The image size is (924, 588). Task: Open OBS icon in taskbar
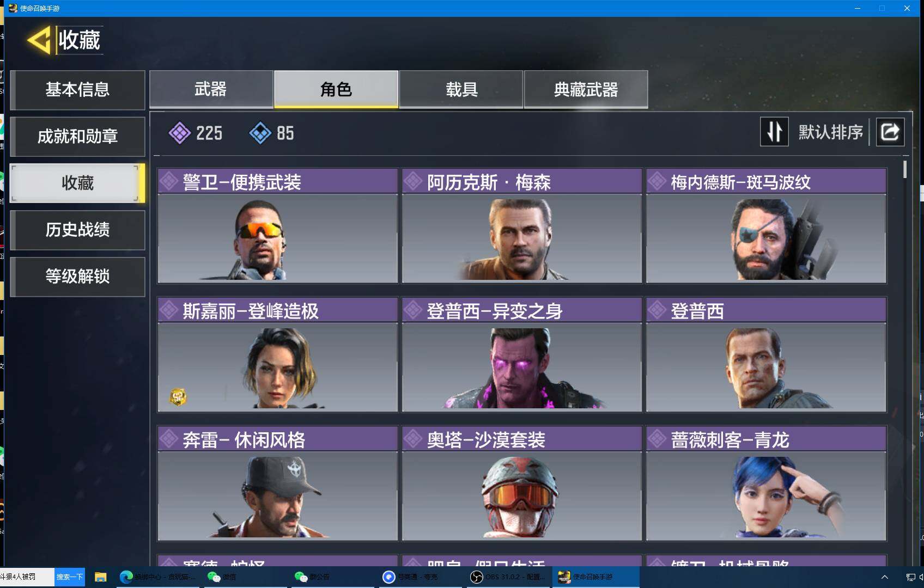[477, 577]
